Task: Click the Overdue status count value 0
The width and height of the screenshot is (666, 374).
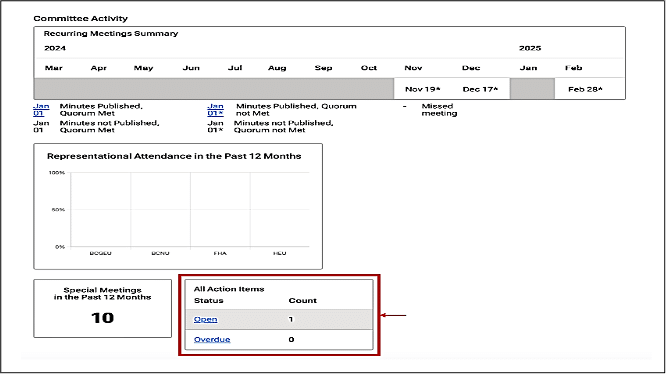Action: coord(291,339)
